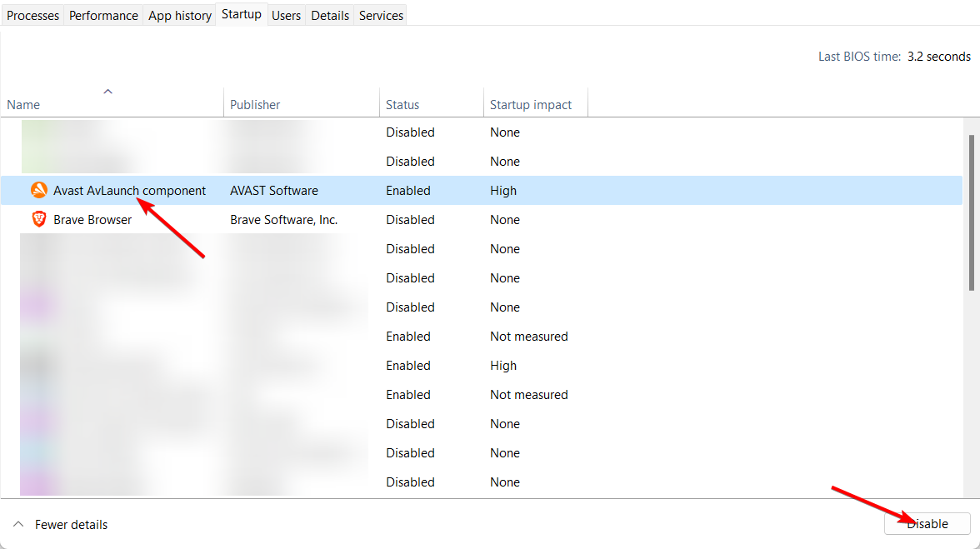980x549 pixels.
Task: Switch to the Services tab
Action: click(381, 15)
